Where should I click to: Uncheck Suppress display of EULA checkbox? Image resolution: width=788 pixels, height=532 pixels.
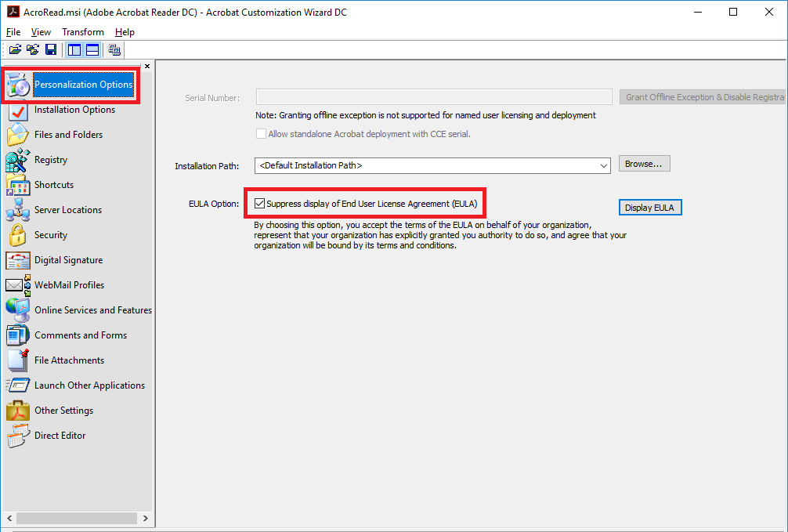click(260, 204)
